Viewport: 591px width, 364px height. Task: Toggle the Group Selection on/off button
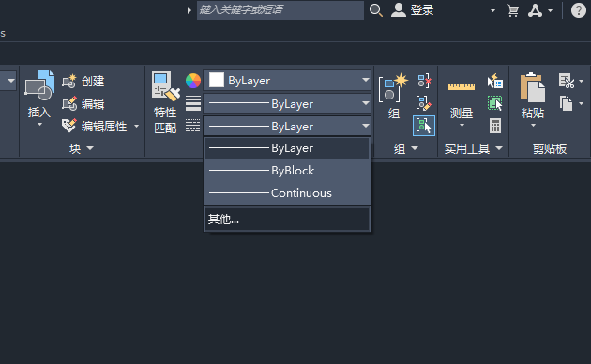(424, 126)
